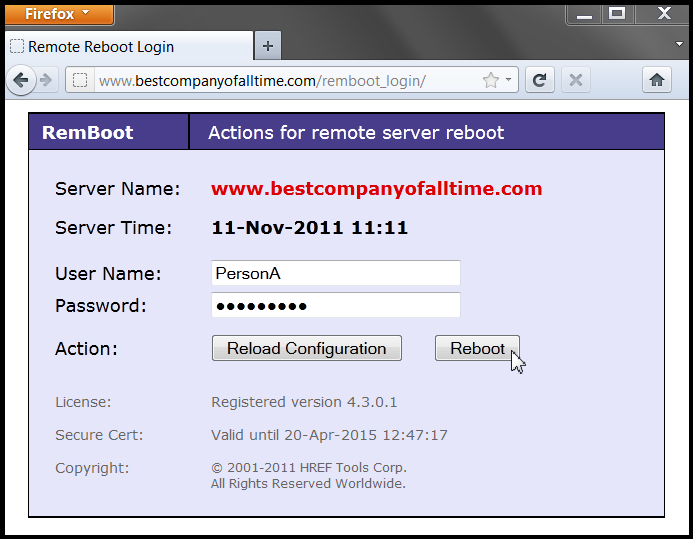The height and width of the screenshot is (539, 693).
Task: Open the orange Firefox application menu
Action: [x=57, y=14]
